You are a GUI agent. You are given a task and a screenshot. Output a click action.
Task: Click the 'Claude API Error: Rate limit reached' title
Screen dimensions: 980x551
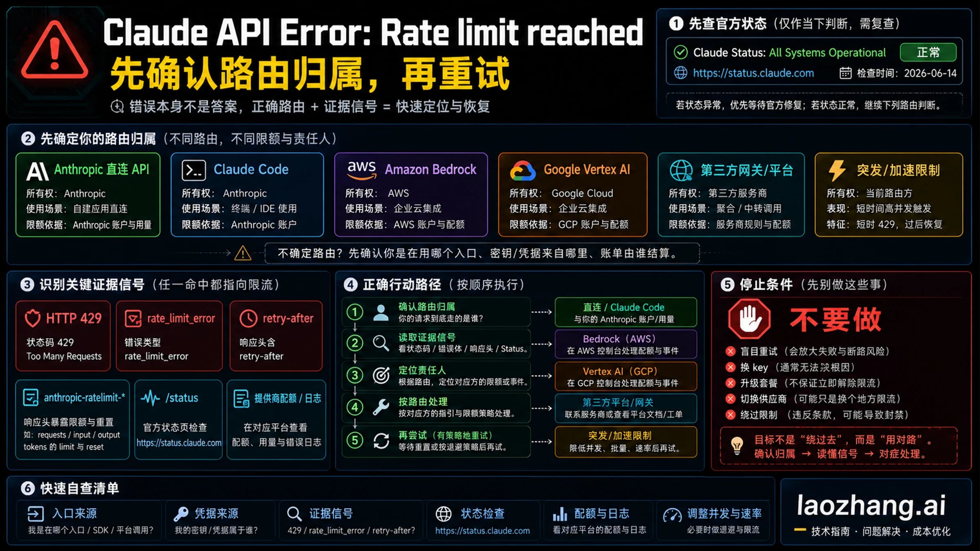point(373,33)
